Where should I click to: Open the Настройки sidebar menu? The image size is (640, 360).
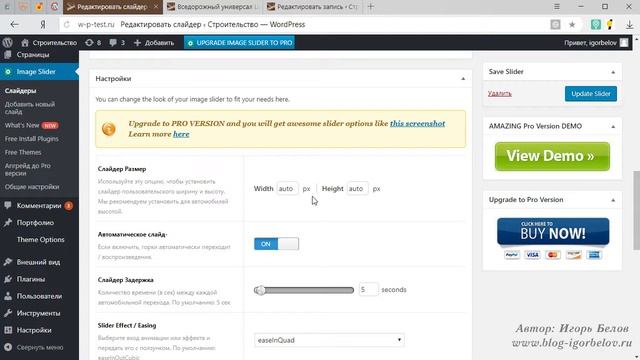pos(34,330)
